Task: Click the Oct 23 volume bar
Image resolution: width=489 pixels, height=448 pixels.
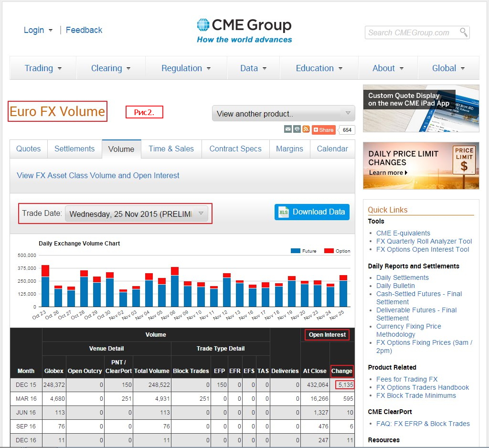Action: pos(45,286)
